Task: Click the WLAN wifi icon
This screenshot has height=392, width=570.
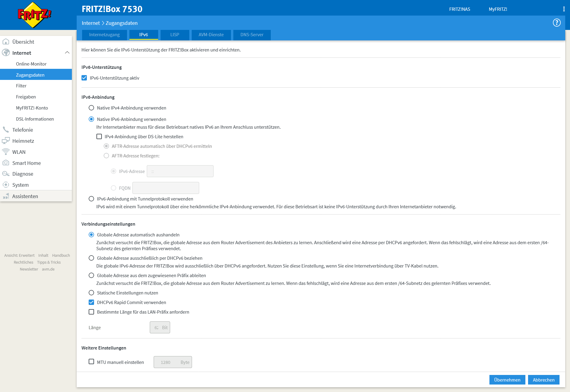Action: click(x=6, y=152)
